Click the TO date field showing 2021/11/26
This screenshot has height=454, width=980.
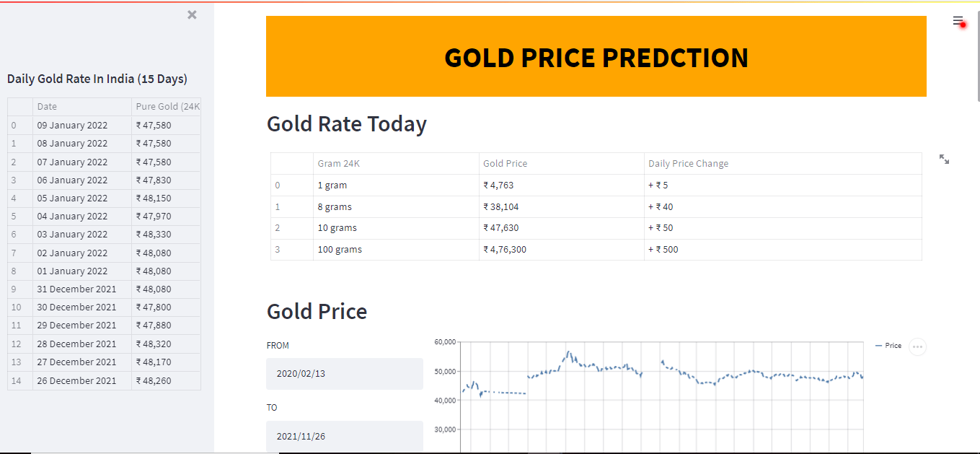pyautogui.click(x=345, y=435)
